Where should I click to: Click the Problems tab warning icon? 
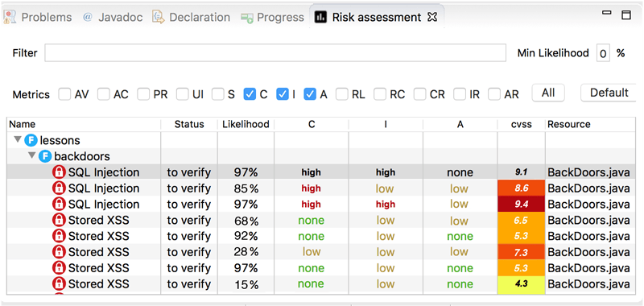click(x=10, y=17)
